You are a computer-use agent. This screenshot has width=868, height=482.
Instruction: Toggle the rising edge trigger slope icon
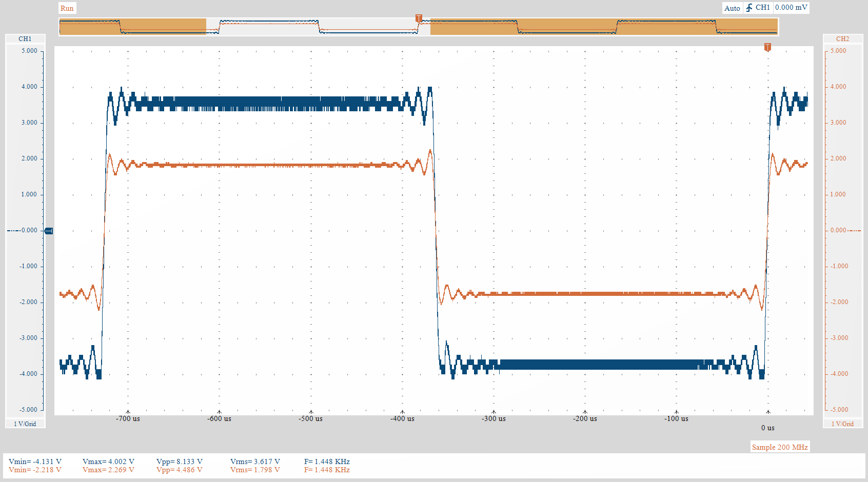coord(749,8)
